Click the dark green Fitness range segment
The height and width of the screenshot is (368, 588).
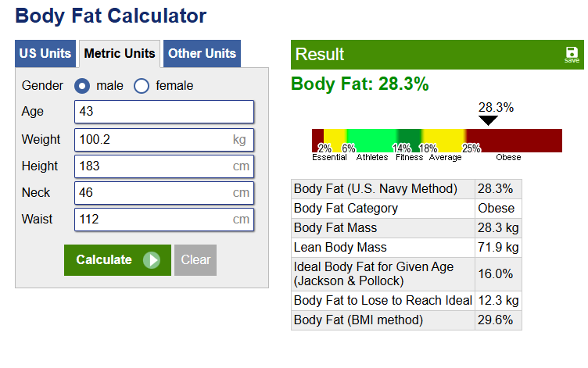[x=409, y=140]
